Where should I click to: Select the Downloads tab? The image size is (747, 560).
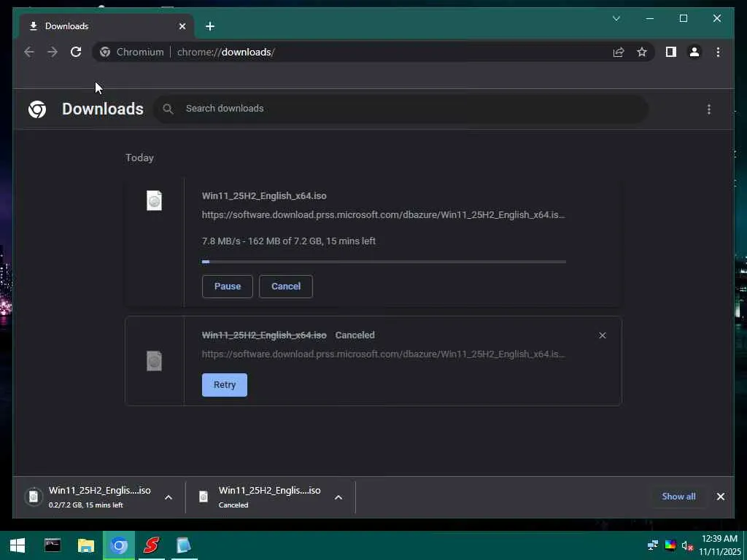coord(106,26)
